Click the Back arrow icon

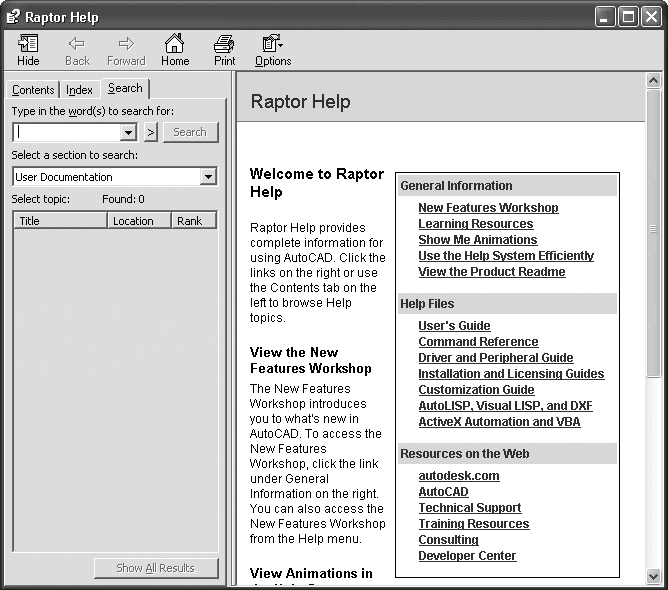coord(77,44)
